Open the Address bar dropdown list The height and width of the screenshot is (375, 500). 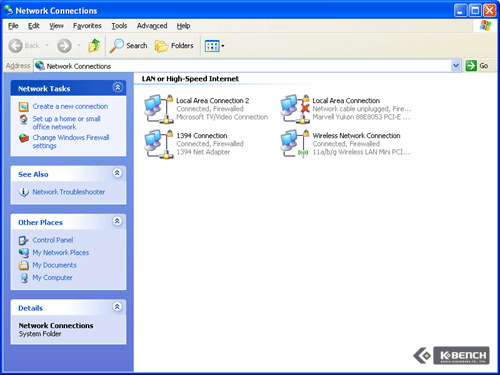(456, 66)
